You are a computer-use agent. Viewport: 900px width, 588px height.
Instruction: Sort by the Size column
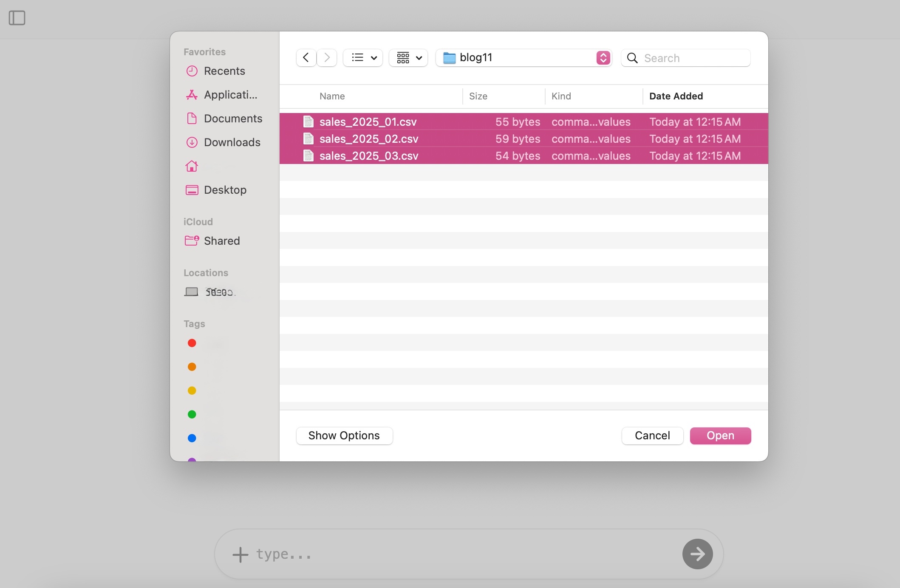[x=478, y=96]
